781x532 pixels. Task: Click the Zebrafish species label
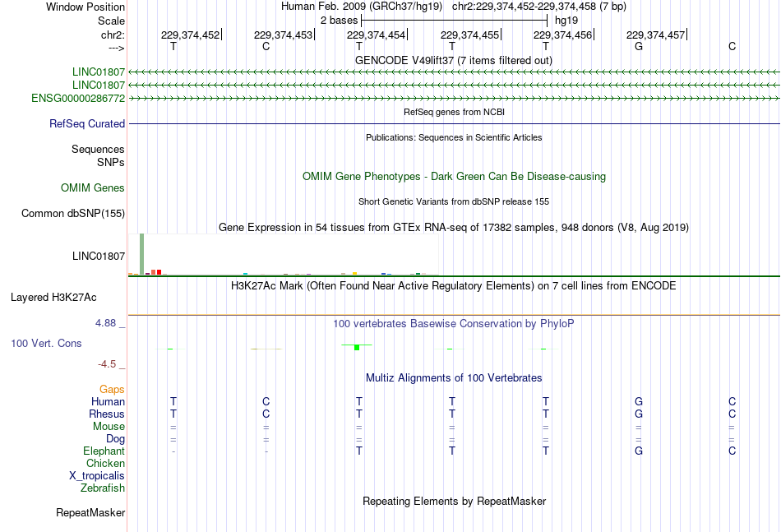[x=103, y=488]
